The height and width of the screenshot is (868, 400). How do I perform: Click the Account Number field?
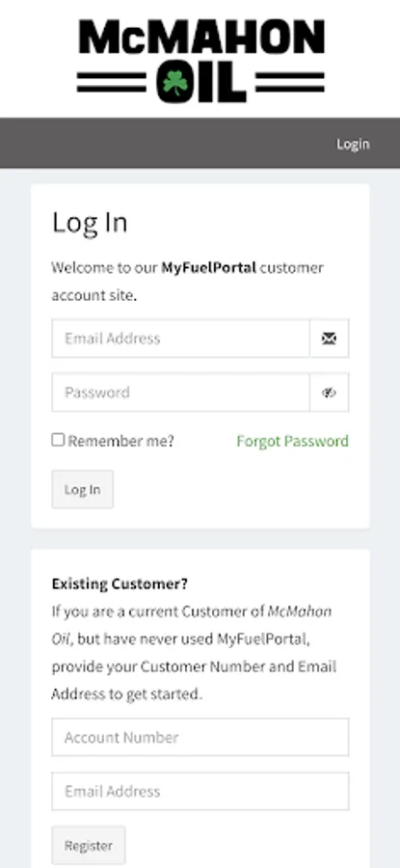click(x=200, y=738)
